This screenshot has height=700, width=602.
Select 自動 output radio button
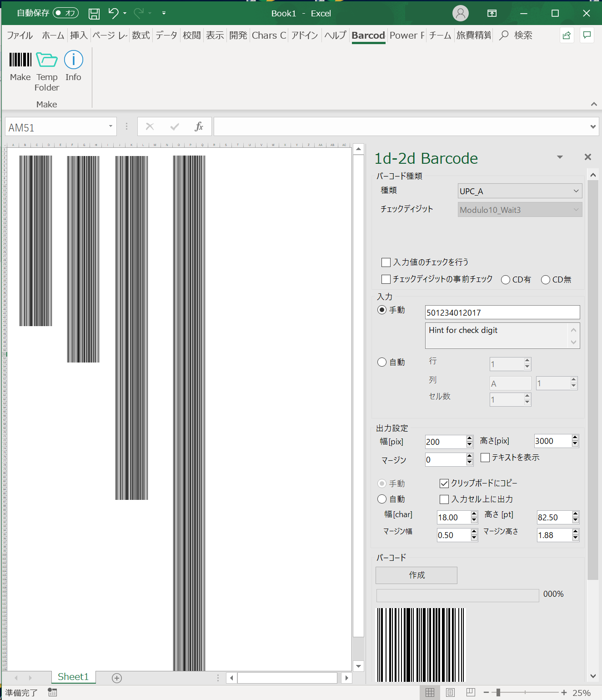pyautogui.click(x=382, y=499)
